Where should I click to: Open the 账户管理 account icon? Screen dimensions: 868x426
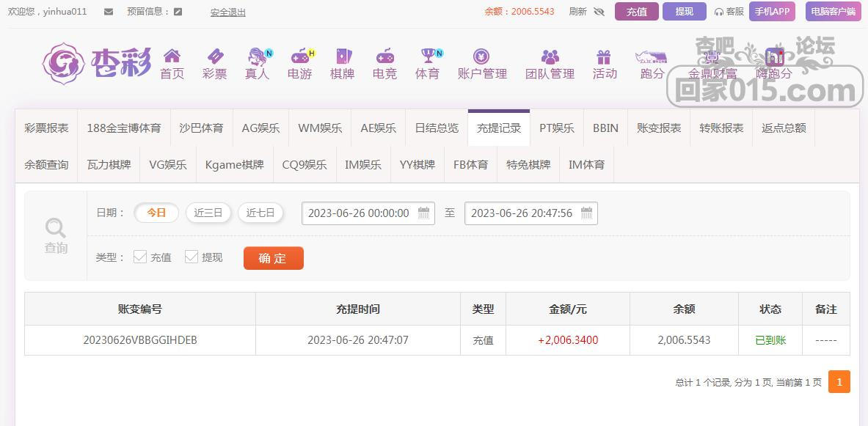tap(481, 56)
